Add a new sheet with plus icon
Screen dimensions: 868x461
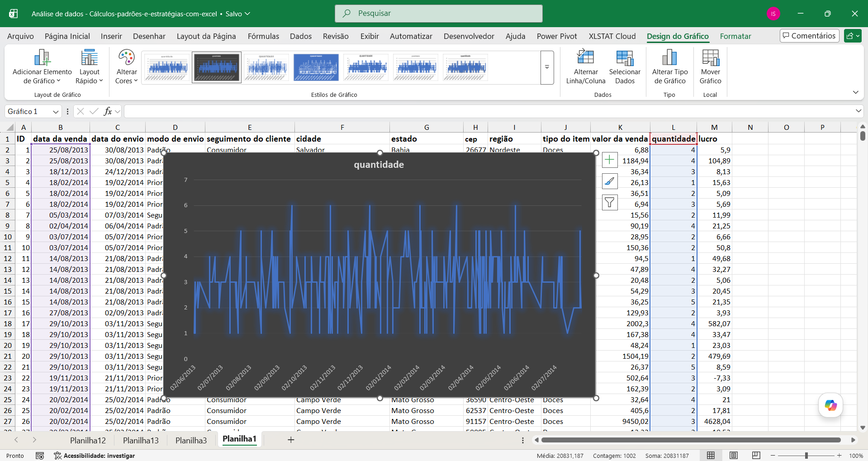(291, 440)
